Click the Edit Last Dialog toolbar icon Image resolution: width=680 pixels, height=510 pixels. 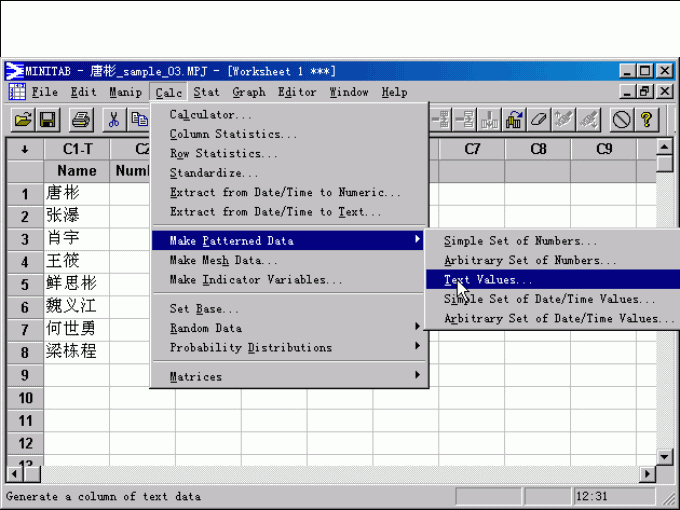[x=515, y=120]
